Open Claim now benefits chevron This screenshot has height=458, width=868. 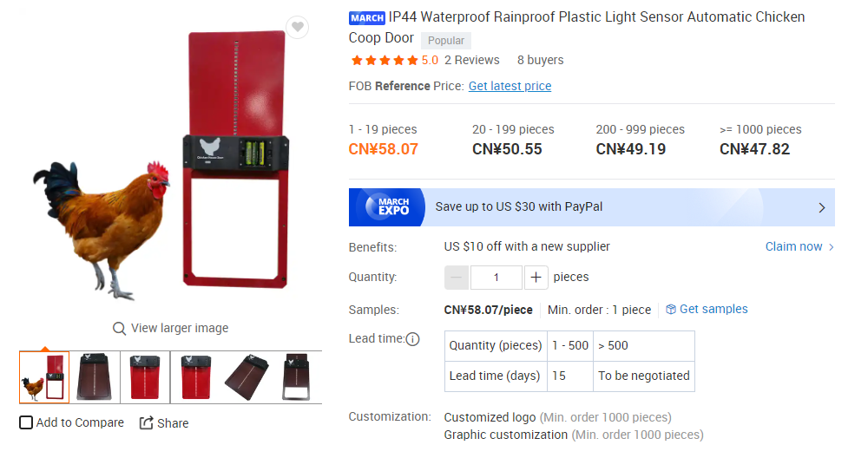[x=831, y=247]
